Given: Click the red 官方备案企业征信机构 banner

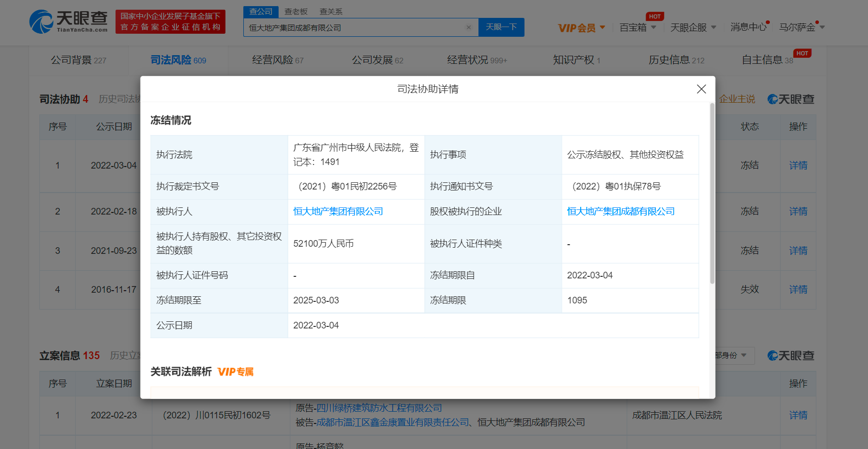Looking at the screenshot, I should click(170, 22).
